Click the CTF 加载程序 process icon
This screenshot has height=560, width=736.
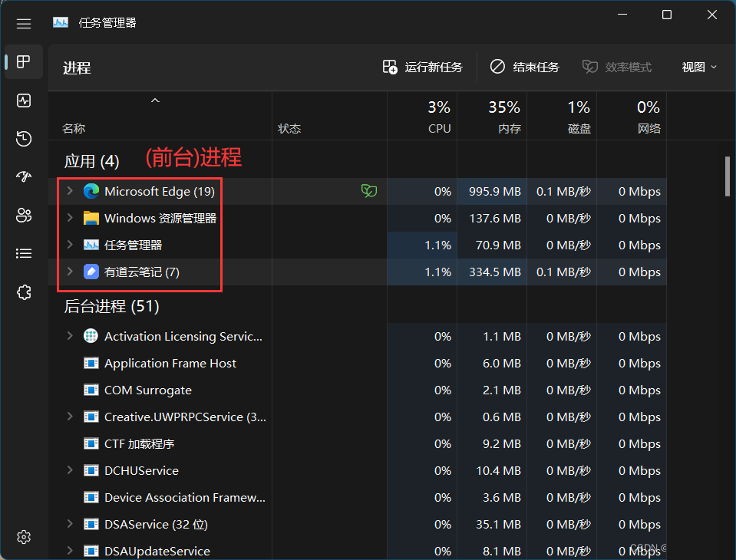[x=91, y=443]
